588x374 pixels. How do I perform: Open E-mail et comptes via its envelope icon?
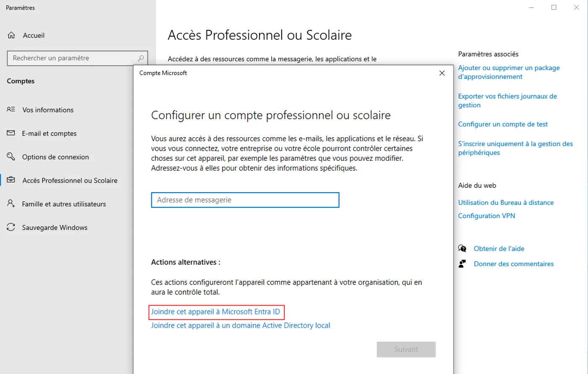(x=10, y=133)
